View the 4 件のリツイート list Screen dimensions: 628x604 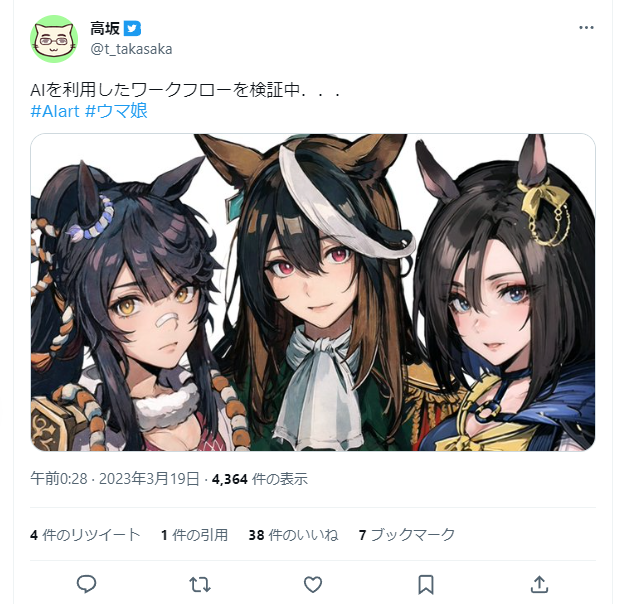click(85, 535)
